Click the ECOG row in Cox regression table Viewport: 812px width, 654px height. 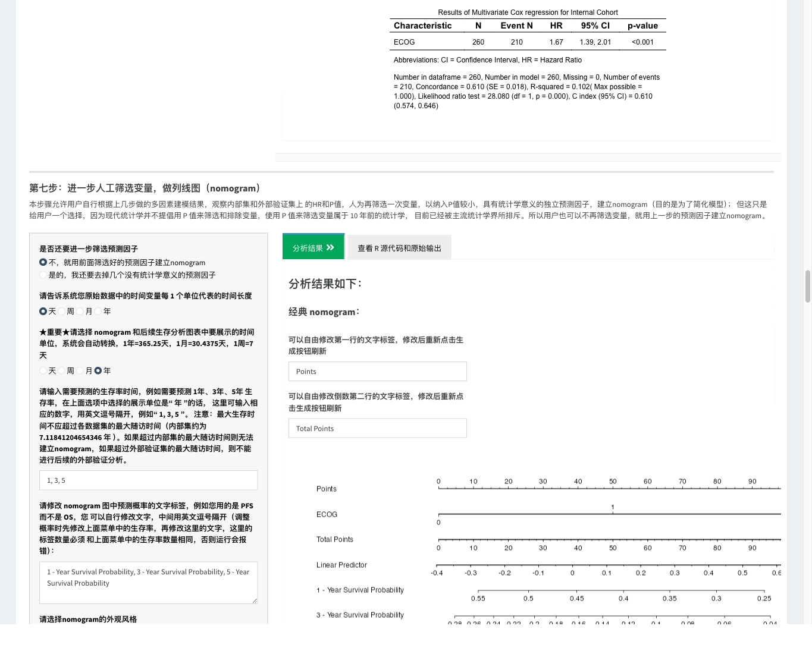click(x=528, y=42)
